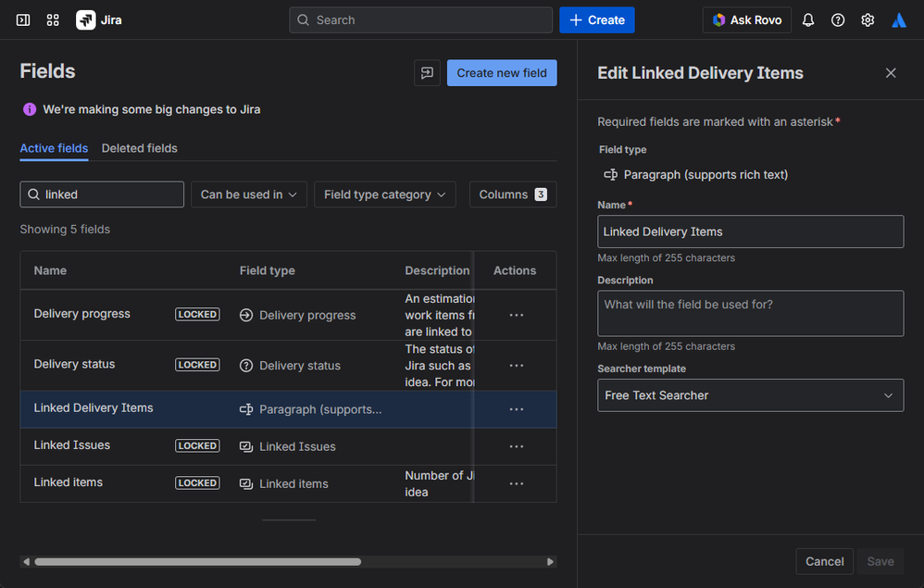Click the Jira logo home icon
This screenshot has height=588, width=924.
[x=86, y=19]
